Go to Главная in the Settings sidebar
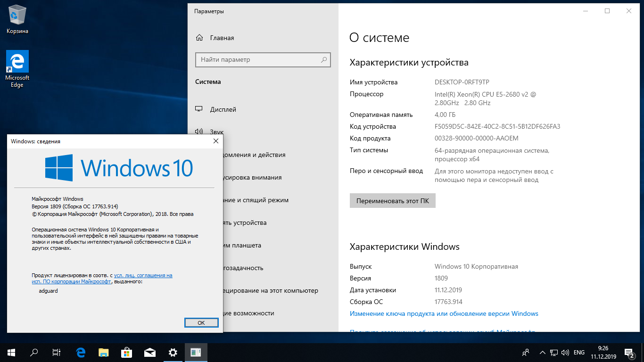 click(263, 38)
